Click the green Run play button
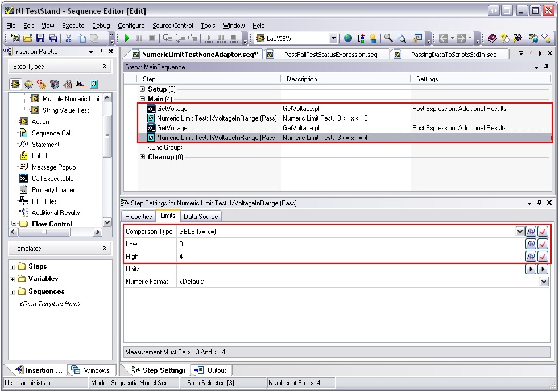559x392 pixels. (x=127, y=38)
